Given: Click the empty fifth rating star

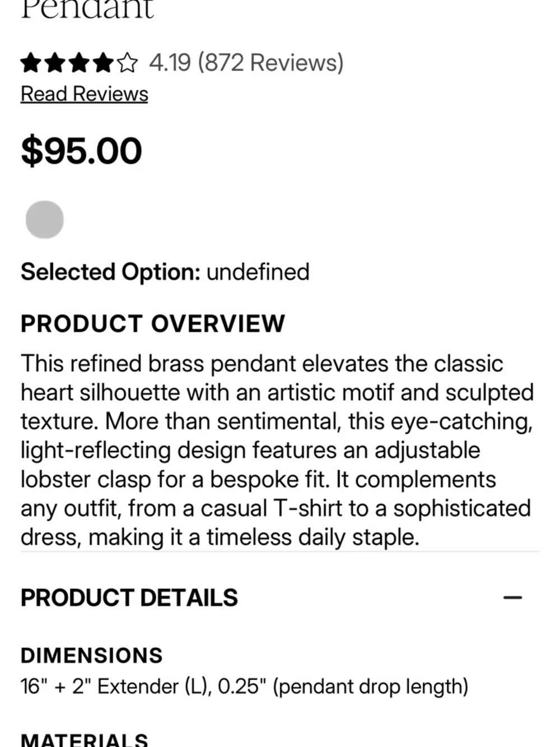Looking at the screenshot, I should click(x=127, y=63).
